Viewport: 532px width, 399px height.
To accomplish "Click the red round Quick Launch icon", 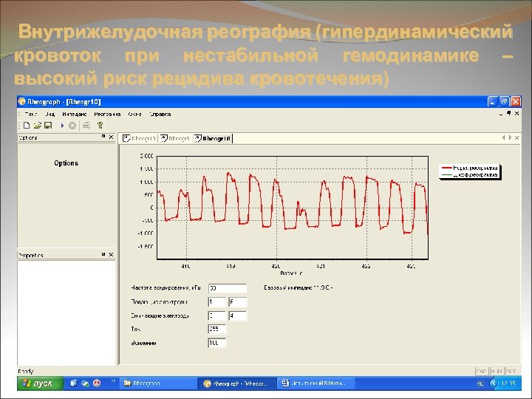I will tap(97, 383).
